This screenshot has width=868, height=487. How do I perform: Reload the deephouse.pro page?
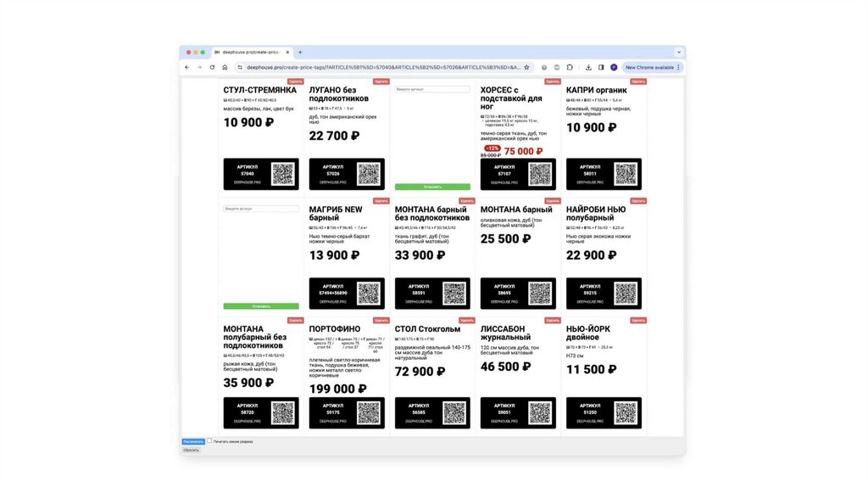(x=212, y=68)
